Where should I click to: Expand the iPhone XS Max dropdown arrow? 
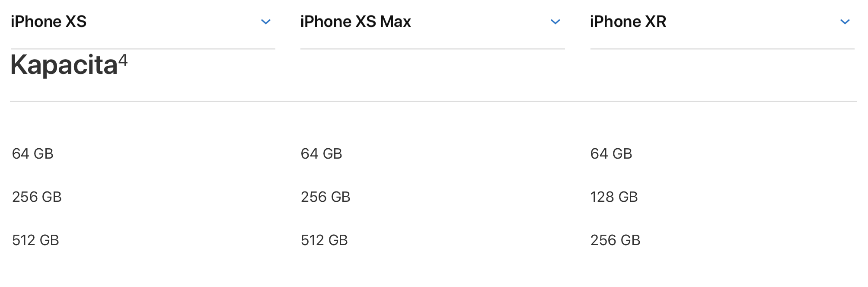pyautogui.click(x=555, y=22)
